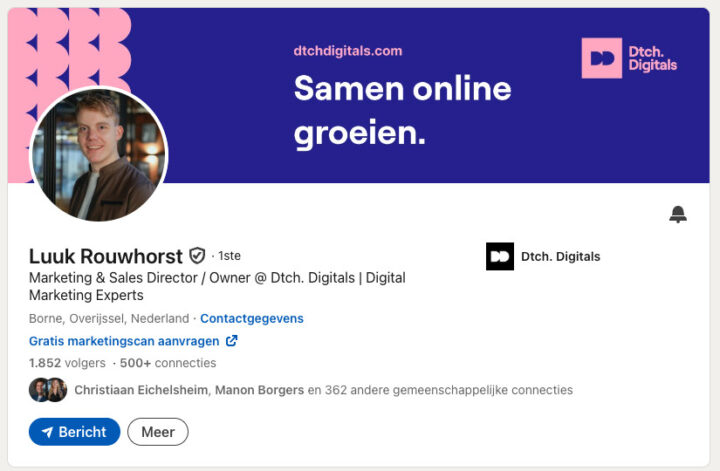Open mutual connection Manon Borgers
720x471 pixels.
click(x=259, y=390)
